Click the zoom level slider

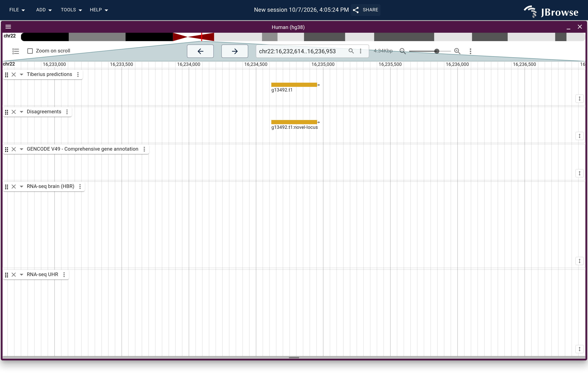click(430, 51)
